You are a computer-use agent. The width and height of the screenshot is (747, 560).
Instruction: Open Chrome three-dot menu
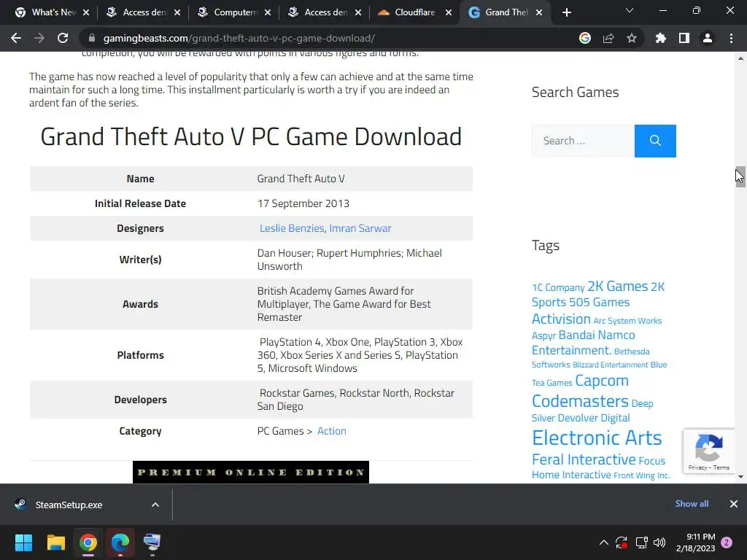(x=731, y=38)
